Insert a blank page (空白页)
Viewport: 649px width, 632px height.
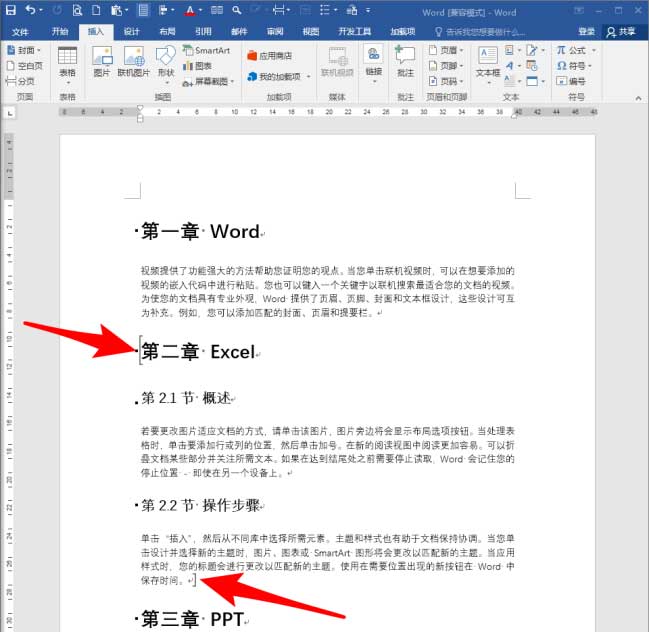pyautogui.click(x=25, y=66)
